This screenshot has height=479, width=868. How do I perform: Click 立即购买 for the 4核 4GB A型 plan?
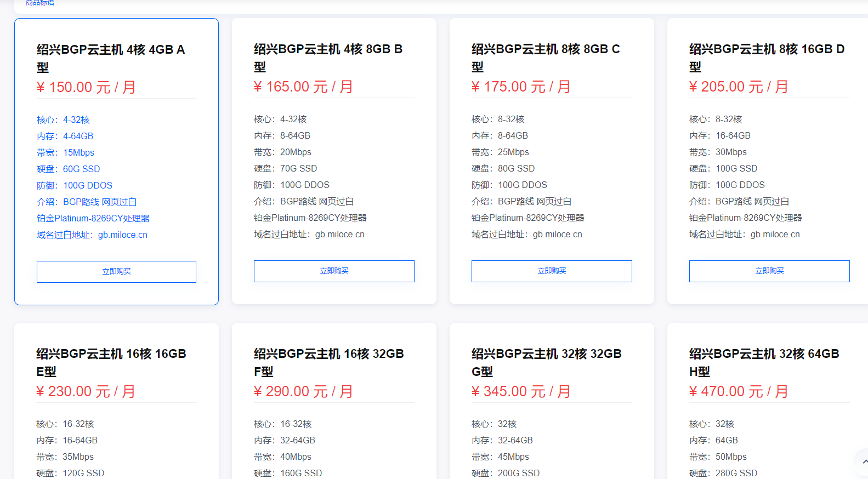pos(116,271)
